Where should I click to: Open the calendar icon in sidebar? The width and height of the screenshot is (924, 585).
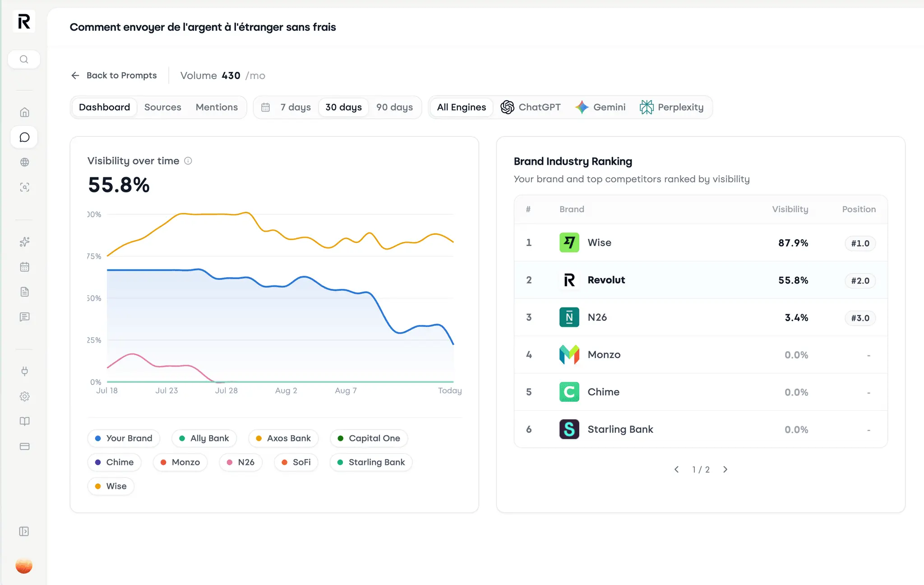25,267
